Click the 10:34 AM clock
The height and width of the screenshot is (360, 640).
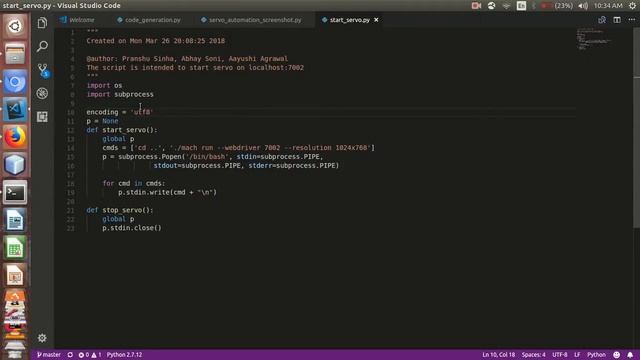click(608, 6)
